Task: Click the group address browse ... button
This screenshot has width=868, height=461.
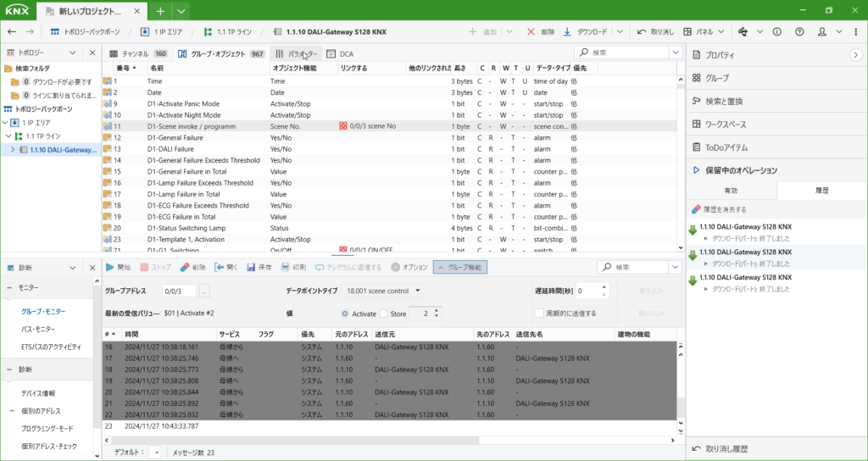Action: click(205, 291)
